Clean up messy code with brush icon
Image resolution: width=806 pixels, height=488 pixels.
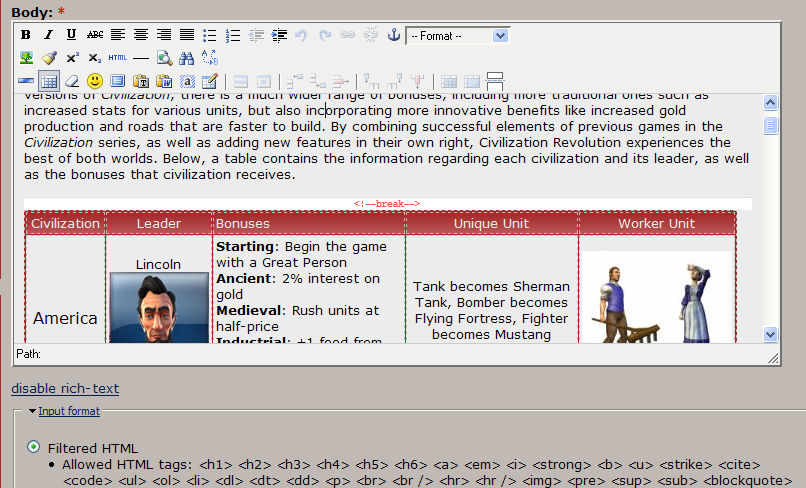[49, 58]
